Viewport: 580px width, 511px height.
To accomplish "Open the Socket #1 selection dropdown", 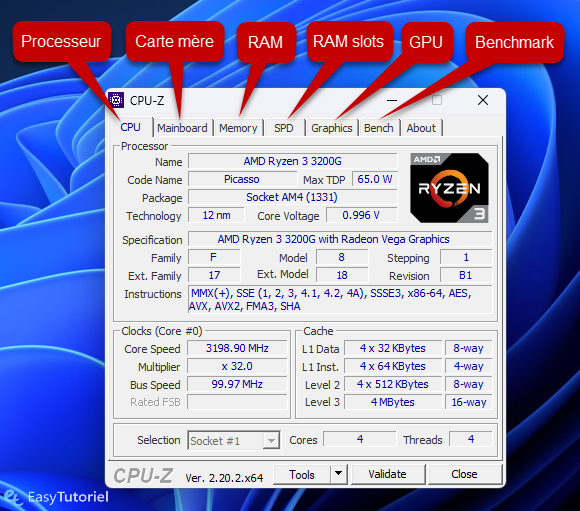I will [x=233, y=440].
